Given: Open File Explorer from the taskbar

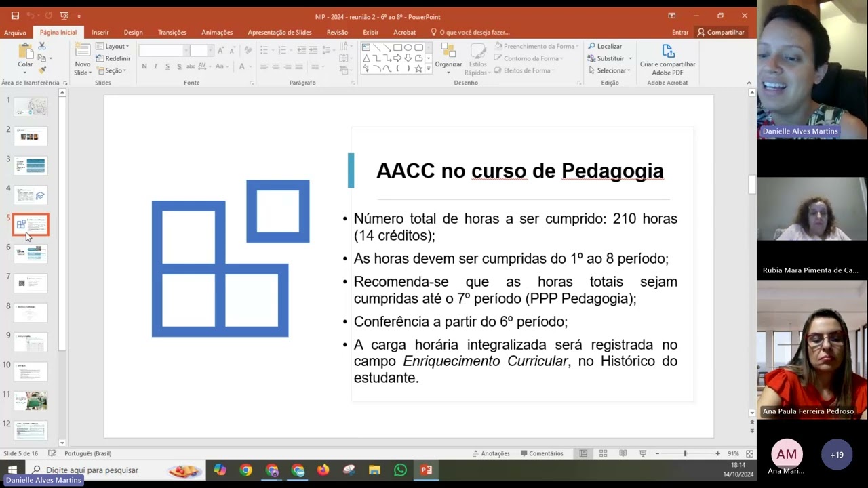Looking at the screenshot, I should [x=374, y=470].
